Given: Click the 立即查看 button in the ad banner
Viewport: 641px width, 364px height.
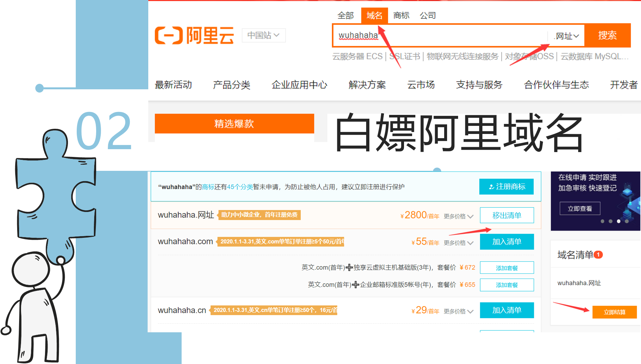Looking at the screenshot, I should point(580,209).
